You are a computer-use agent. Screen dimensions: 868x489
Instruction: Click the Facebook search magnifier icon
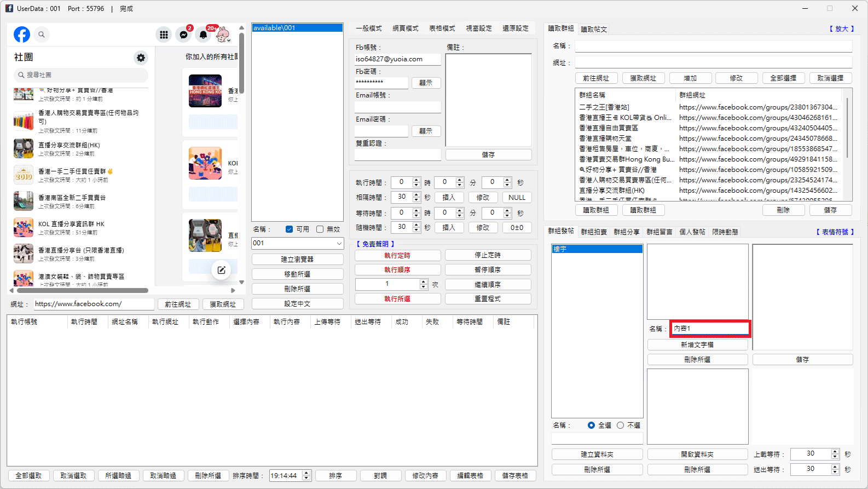(42, 34)
